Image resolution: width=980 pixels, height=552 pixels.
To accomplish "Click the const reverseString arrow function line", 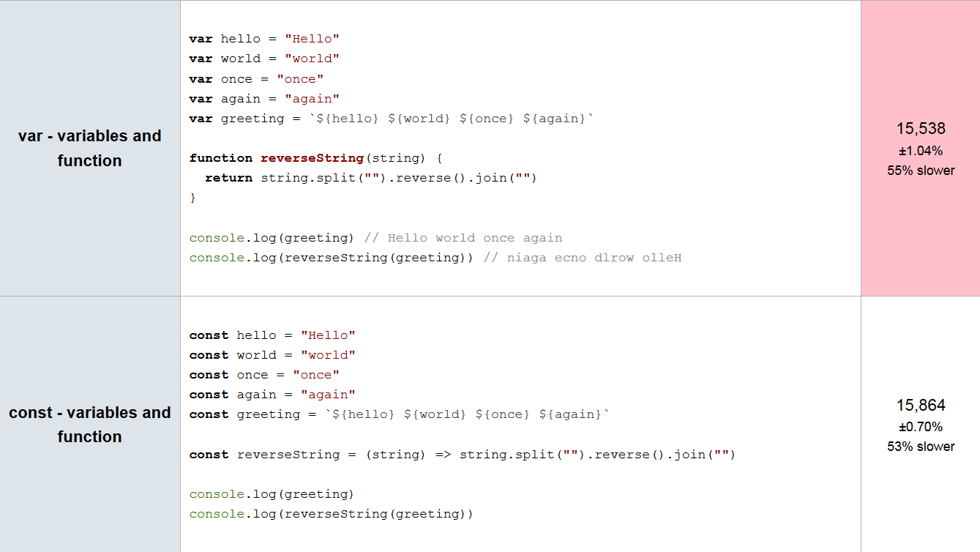I will pos(463,455).
